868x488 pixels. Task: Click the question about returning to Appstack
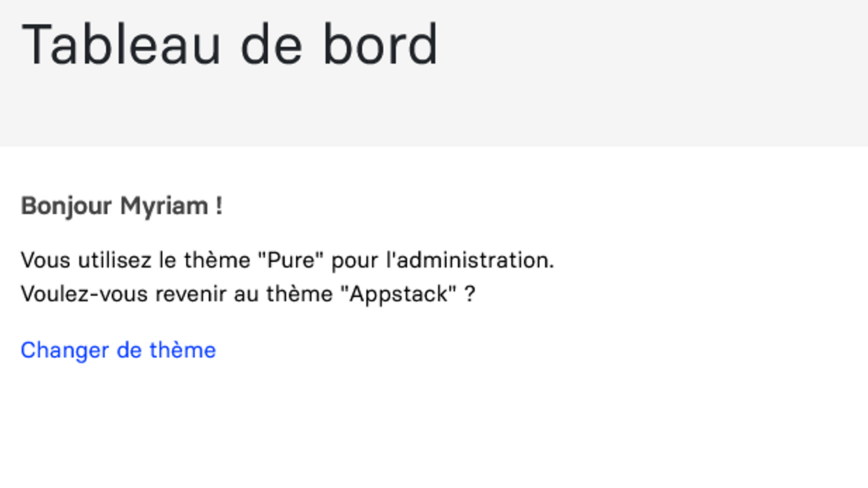[248, 294]
